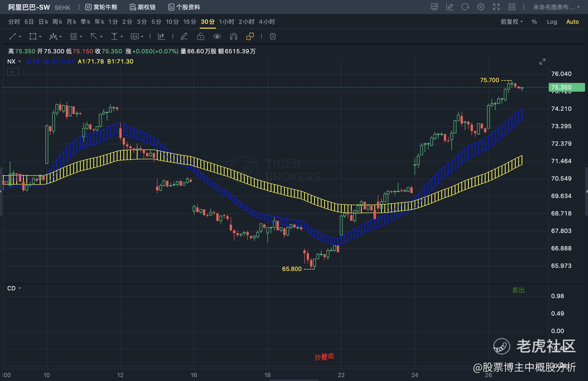This screenshot has height=381, width=588.
Task: Open 期权链 option chain
Action: (143, 7)
